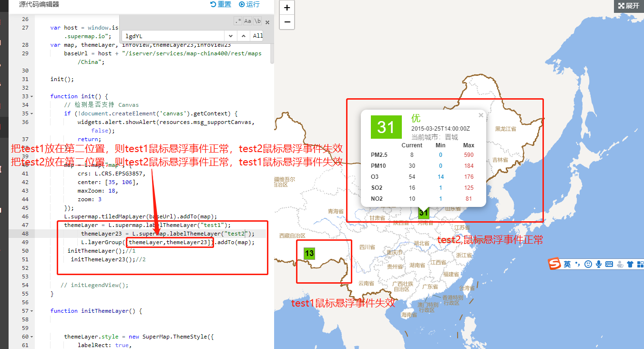Click PM2.5 max value 590 in popup
Viewport: 644px width, 349px height.
pos(469,154)
